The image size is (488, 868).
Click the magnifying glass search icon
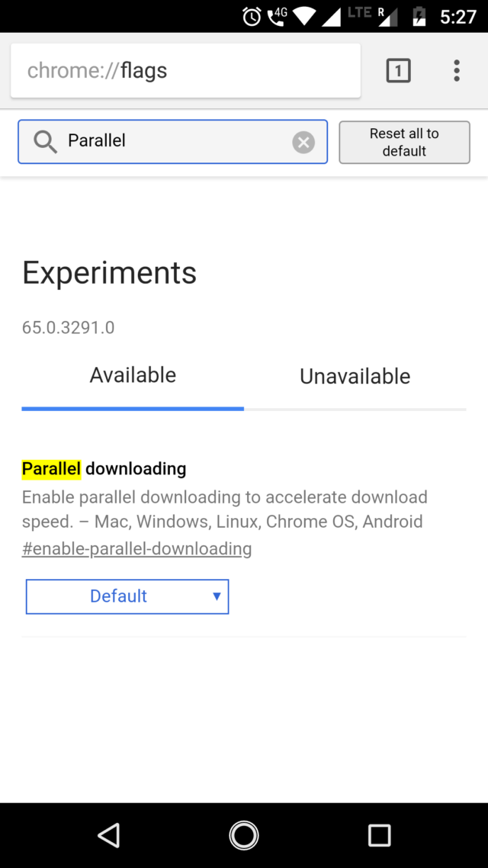[44, 141]
